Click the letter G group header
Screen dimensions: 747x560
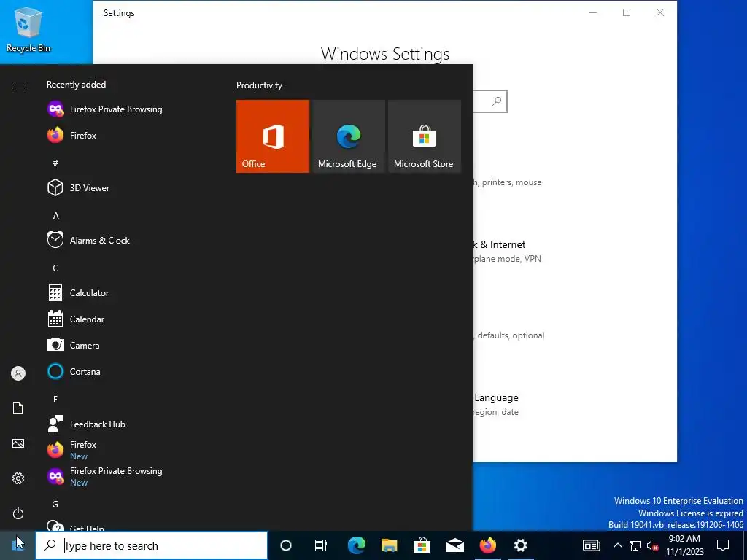[x=55, y=505]
